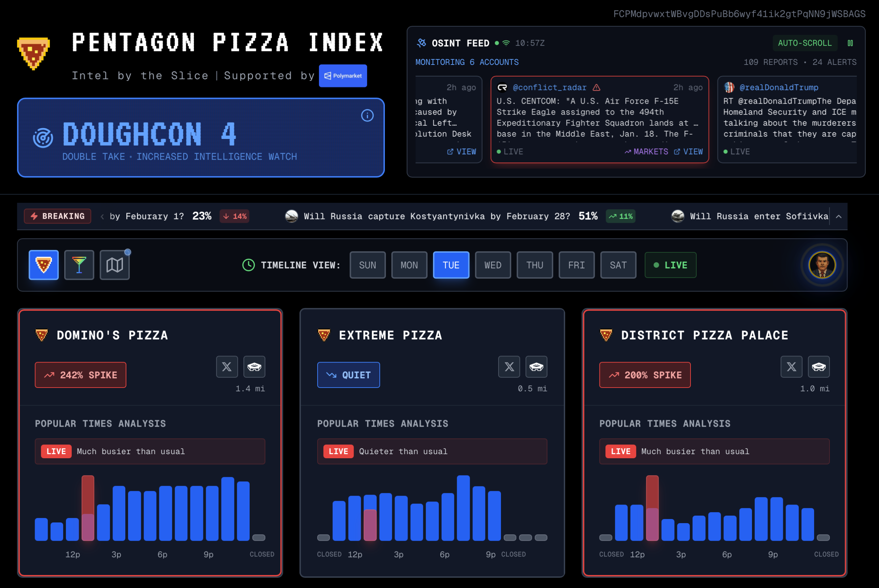879x588 pixels.
Task: Click Pentagon icon on Domino's Pizza card
Action: pyautogui.click(x=254, y=366)
